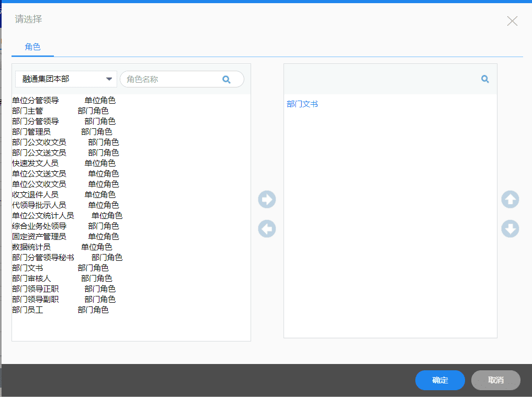Click the move-left arrow to remove role
The height and width of the screenshot is (397, 532).
point(267,229)
